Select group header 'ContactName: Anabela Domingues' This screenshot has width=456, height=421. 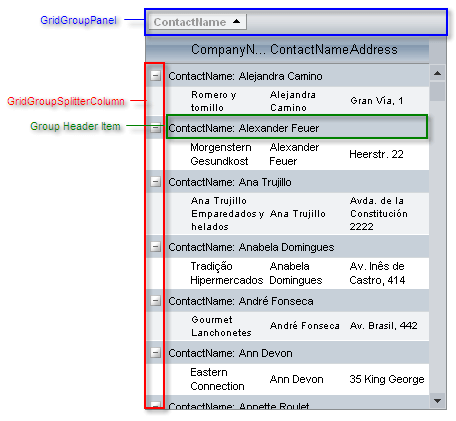pyautogui.click(x=297, y=247)
